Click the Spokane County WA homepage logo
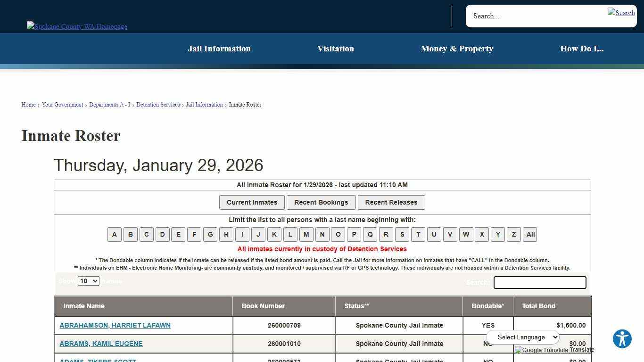This screenshot has width=644, height=362. (x=77, y=26)
